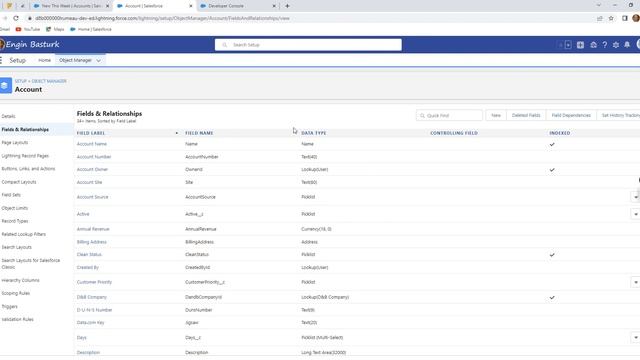Open the Clean Status field link

[89, 255]
